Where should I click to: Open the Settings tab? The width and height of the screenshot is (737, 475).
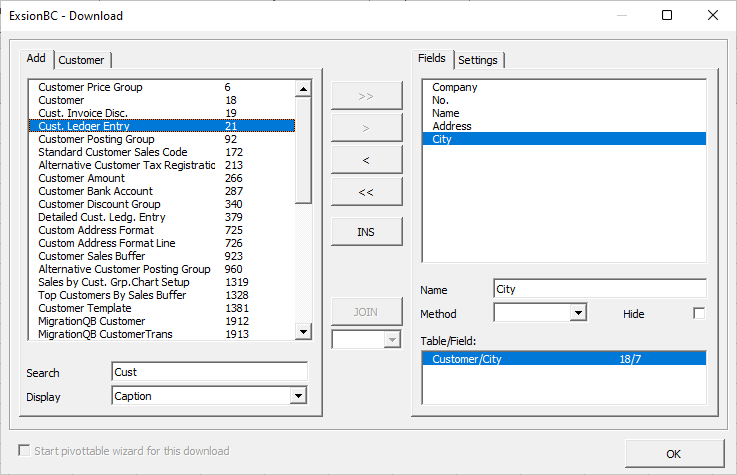pos(478,60)
